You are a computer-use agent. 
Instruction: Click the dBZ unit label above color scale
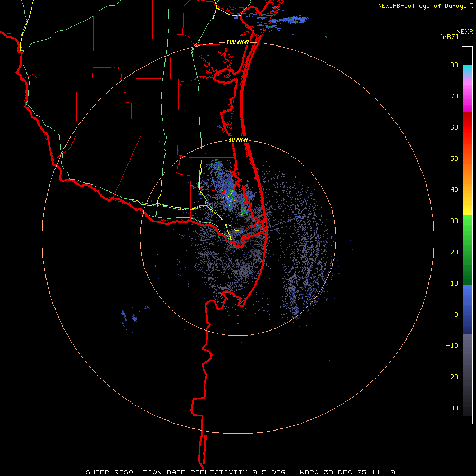point(449,37)
